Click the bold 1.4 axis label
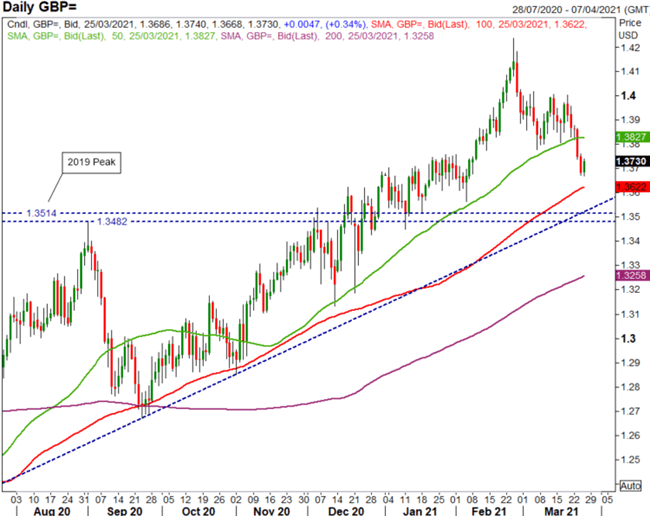 point(628,96)
